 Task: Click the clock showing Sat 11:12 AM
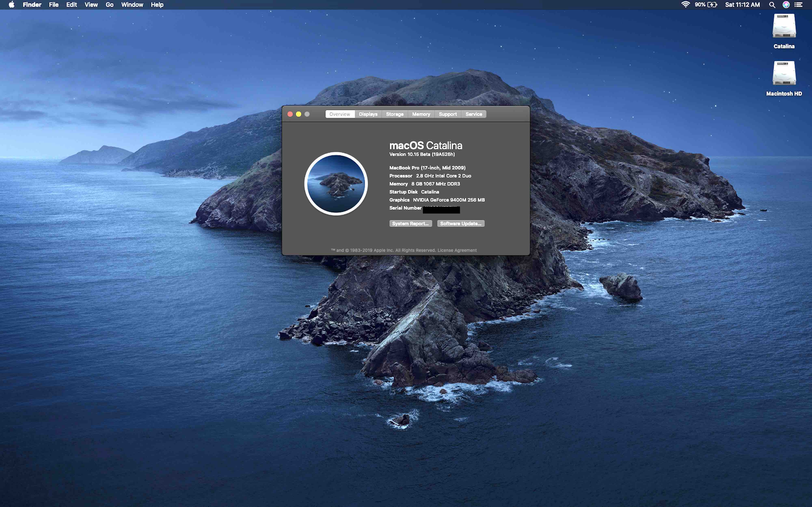coord(742,5)
